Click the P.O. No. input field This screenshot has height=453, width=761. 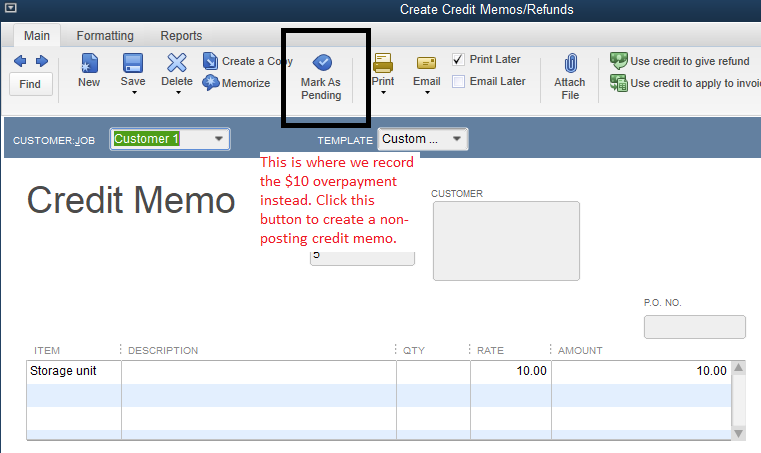pyautogui.click(x=695, y=327)
